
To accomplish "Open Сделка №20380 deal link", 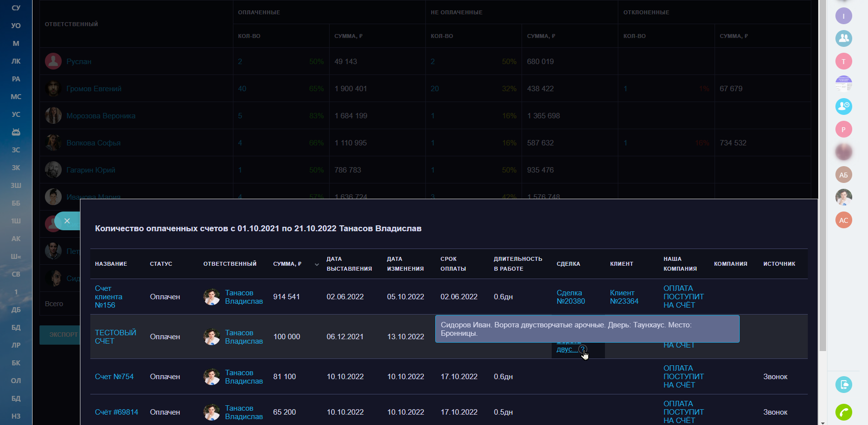I will (x=570, y=297).
